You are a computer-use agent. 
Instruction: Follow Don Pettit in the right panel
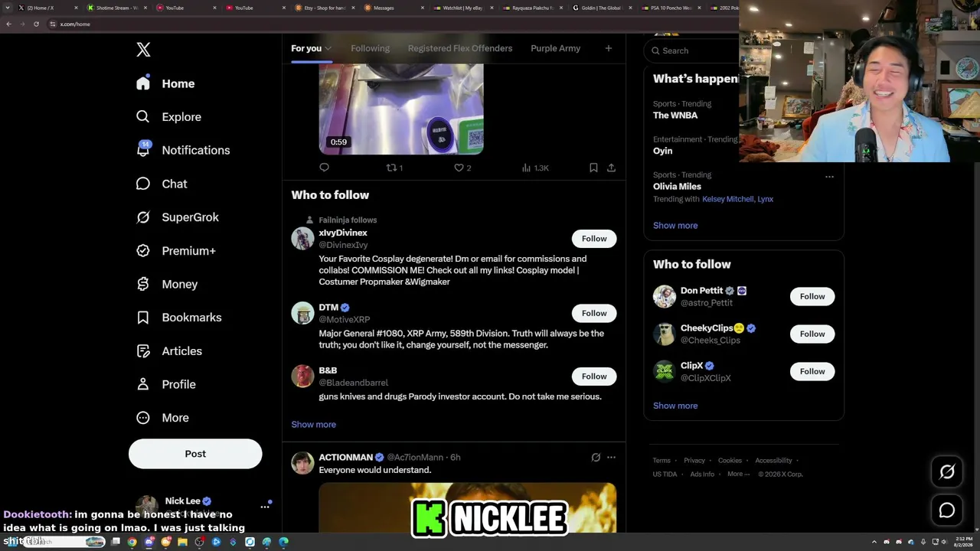[x=812, y=297]
